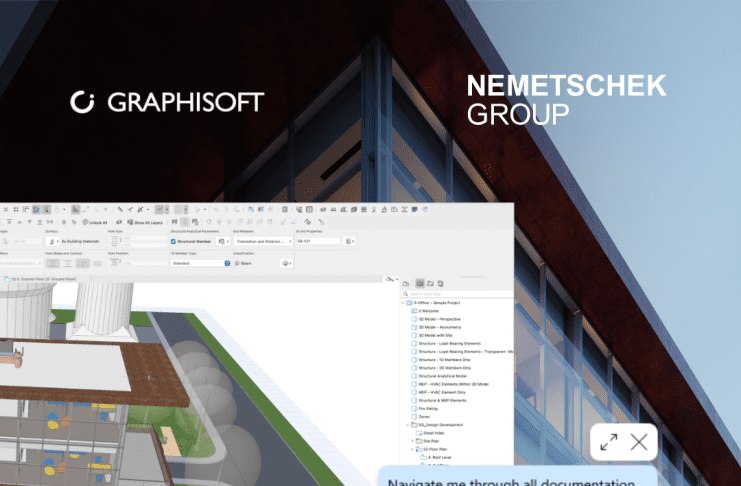Screen dimensions: 741x486
Task: Open the Project Map navigator icon
Action: (x=407, y=284)
